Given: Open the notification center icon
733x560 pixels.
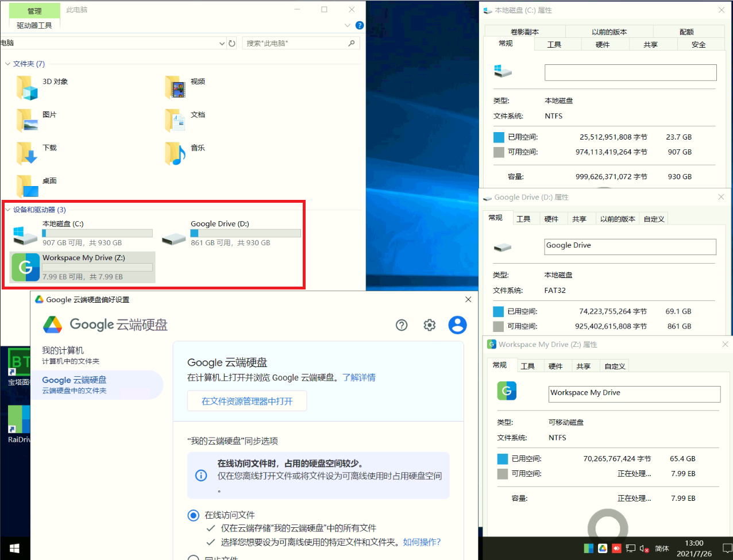Looking at the screenshot, I should pyautogui.click(x=727, y=549).
